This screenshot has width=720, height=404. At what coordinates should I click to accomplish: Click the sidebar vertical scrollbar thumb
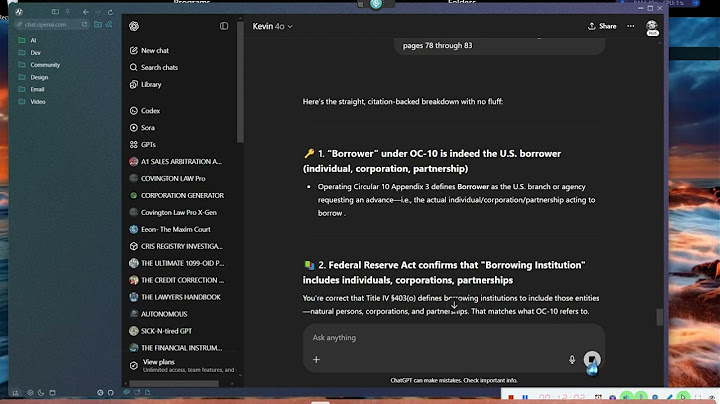(x=240, y=82)
